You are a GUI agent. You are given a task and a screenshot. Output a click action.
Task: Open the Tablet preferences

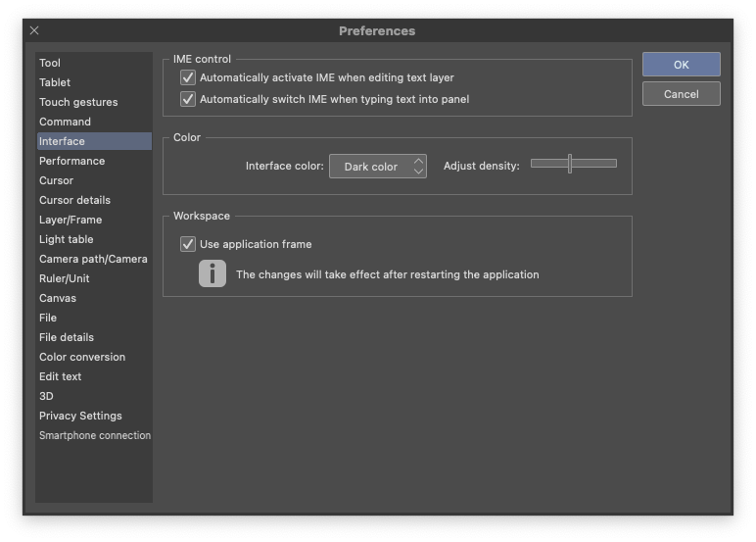(94, 82)
